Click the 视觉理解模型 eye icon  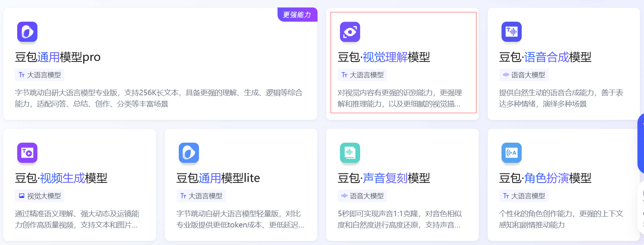point(350,32)
